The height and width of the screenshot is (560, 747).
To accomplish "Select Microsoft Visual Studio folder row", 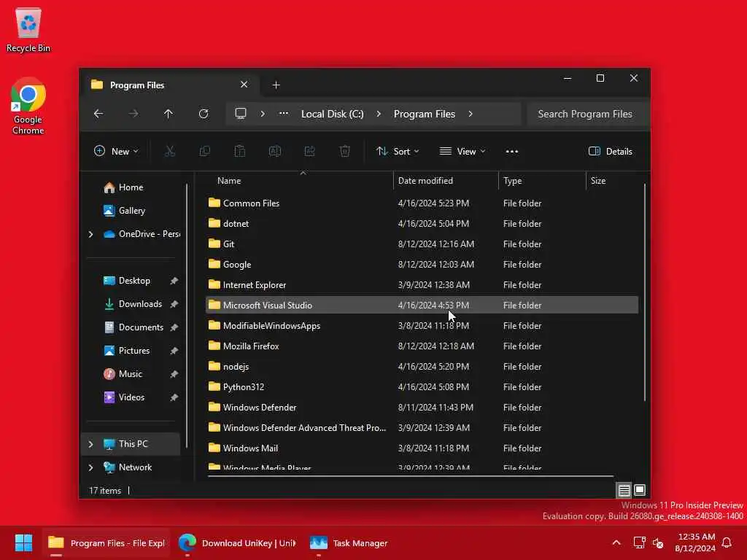I will [x=422, y=306].
